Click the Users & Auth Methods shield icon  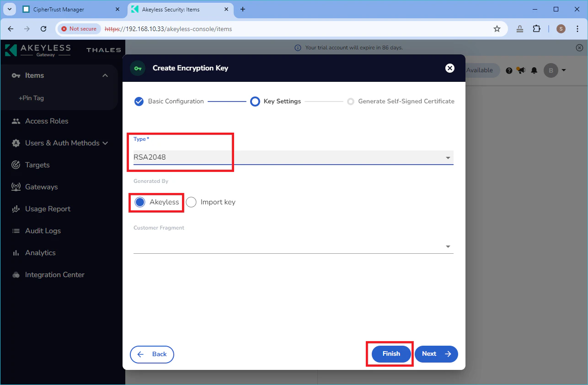(x=16, y=143)
